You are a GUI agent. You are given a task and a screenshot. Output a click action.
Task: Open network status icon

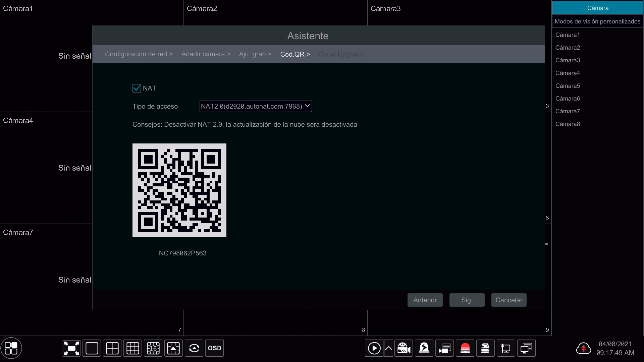pos(506,348)
